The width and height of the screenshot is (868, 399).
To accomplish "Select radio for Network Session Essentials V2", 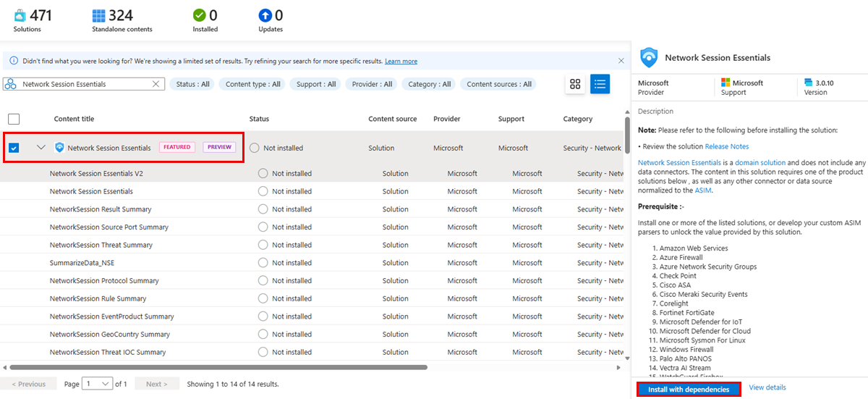I will [x=263, y=174].
